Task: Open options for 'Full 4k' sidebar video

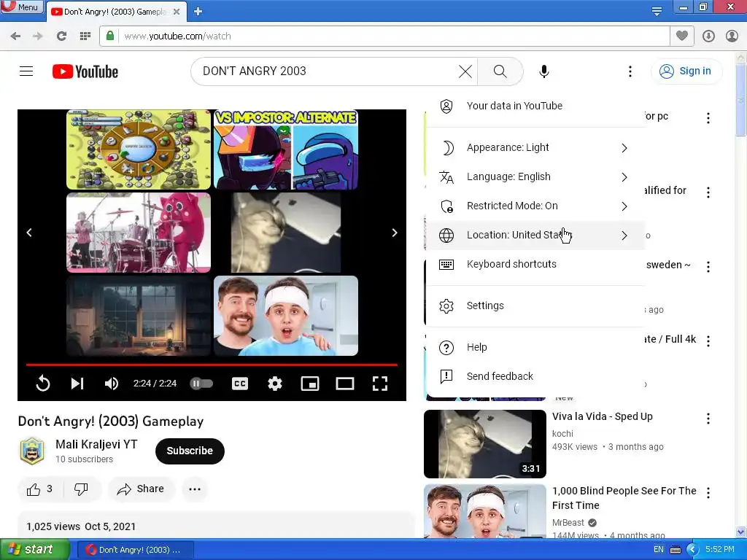Action: (x=708, y=341)
